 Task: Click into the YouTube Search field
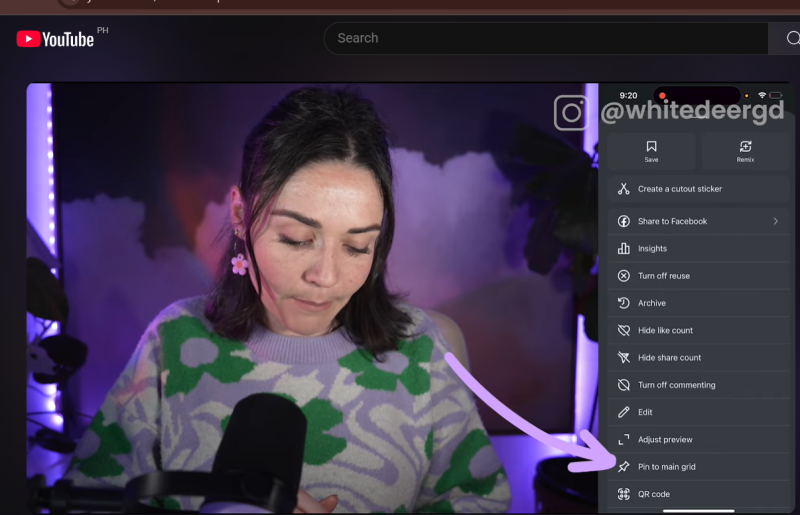click(546, 38)
